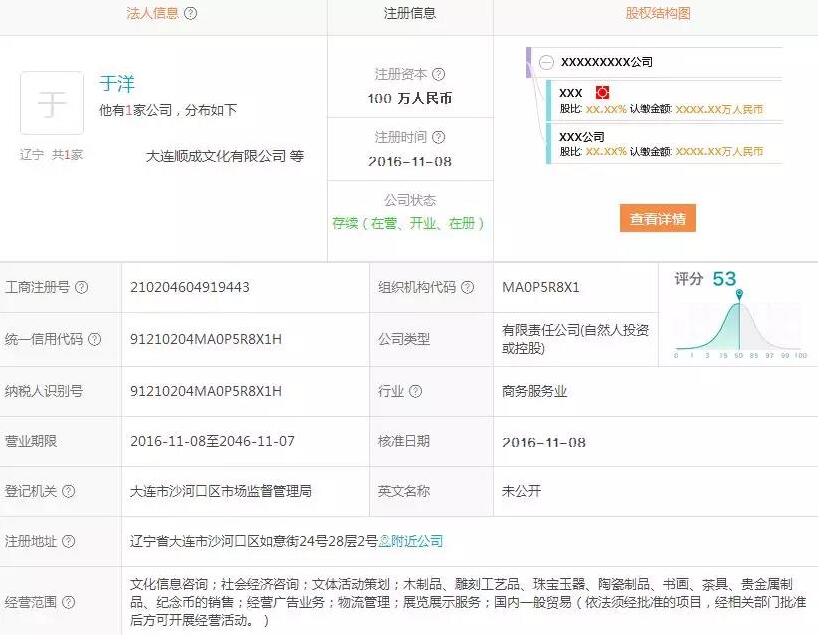Viewport: 837px width, 641px height.
Task: Select the 注册信息 tab header
Action: tap(410, 14)
